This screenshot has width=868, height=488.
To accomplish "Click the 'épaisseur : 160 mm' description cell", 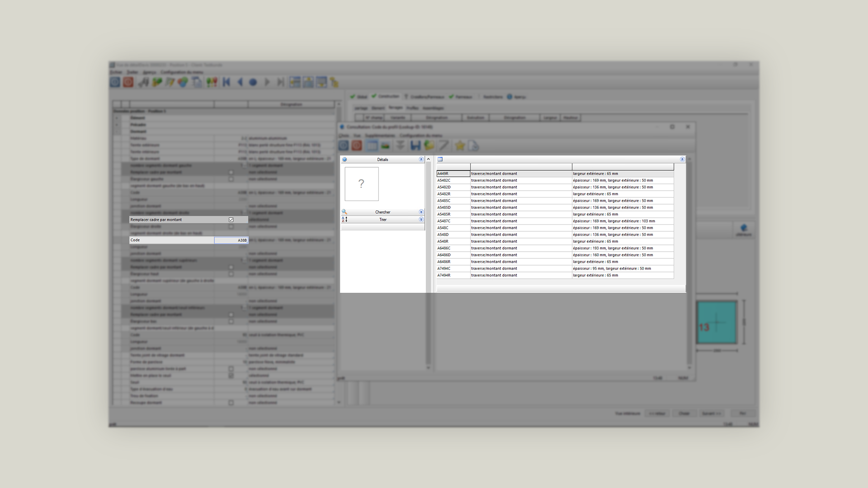I will [623, 255].
